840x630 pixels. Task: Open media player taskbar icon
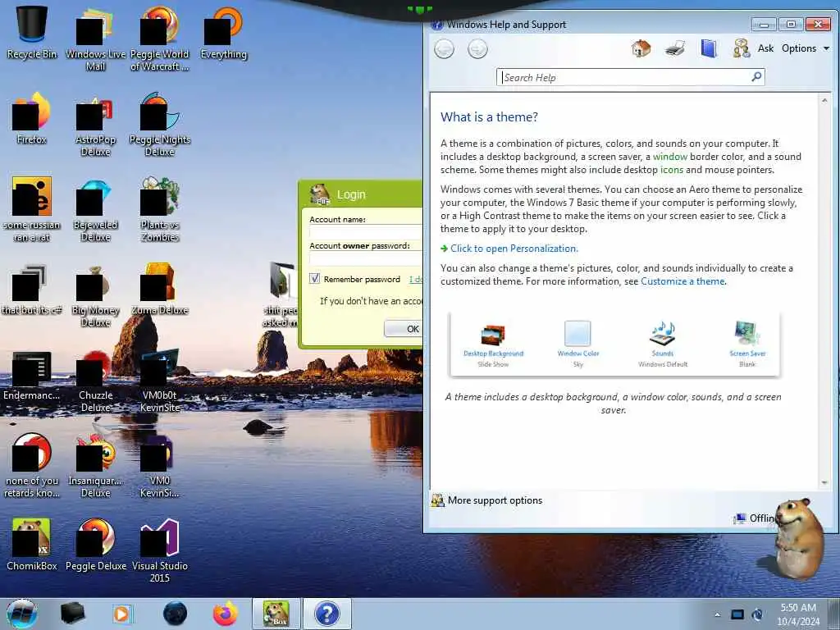(x=122, y=614)
